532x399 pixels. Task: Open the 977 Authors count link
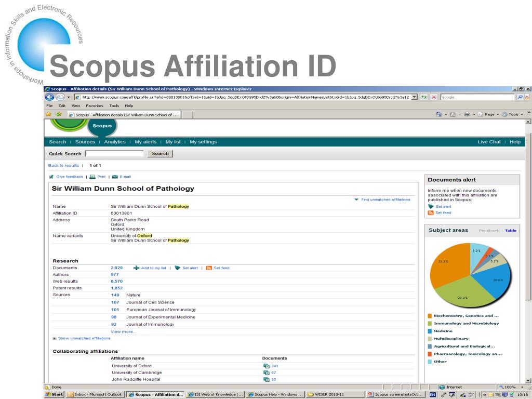(x=115, y=274)
